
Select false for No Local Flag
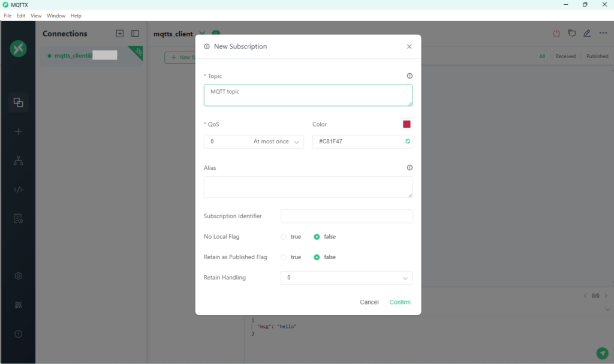(x=317, y=237)
